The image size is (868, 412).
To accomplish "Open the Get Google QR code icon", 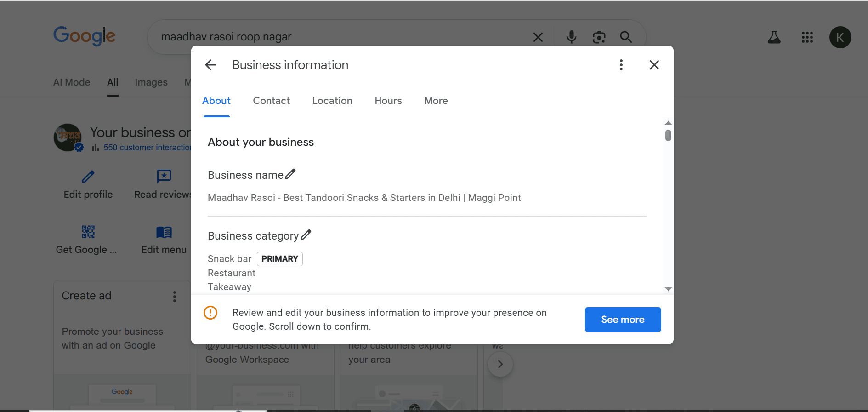I will [88, 232].
